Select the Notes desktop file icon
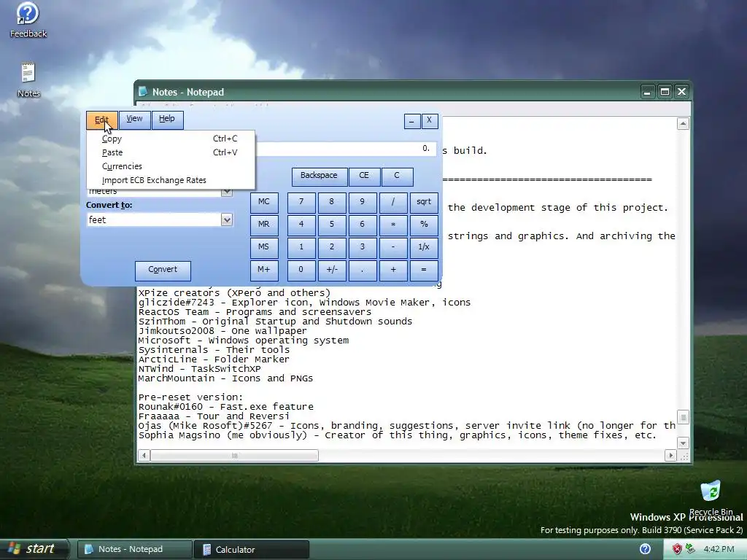 (x=28, y=80)
